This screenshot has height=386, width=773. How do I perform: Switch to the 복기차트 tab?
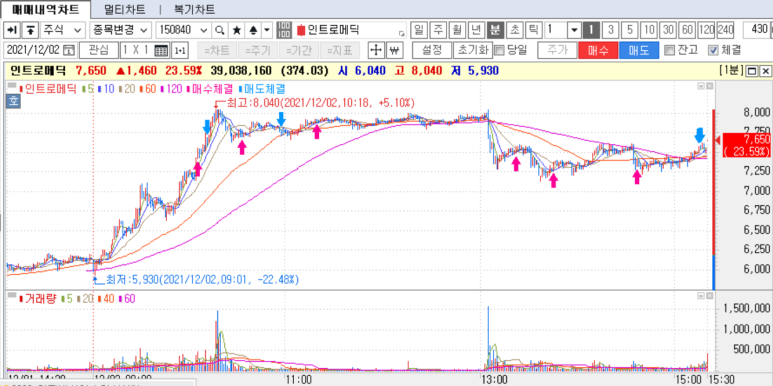pyautogui.click(x=194, y=9)
